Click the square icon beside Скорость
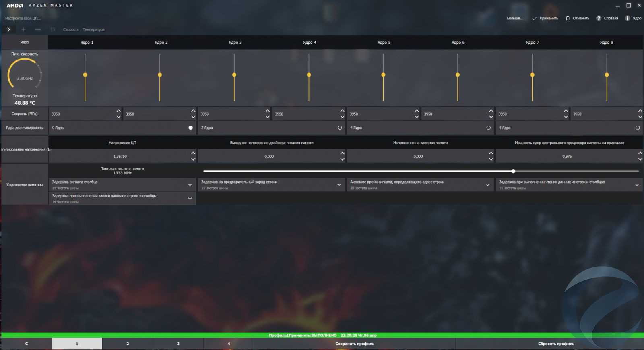644x350 pixels. tap(53, 29)
